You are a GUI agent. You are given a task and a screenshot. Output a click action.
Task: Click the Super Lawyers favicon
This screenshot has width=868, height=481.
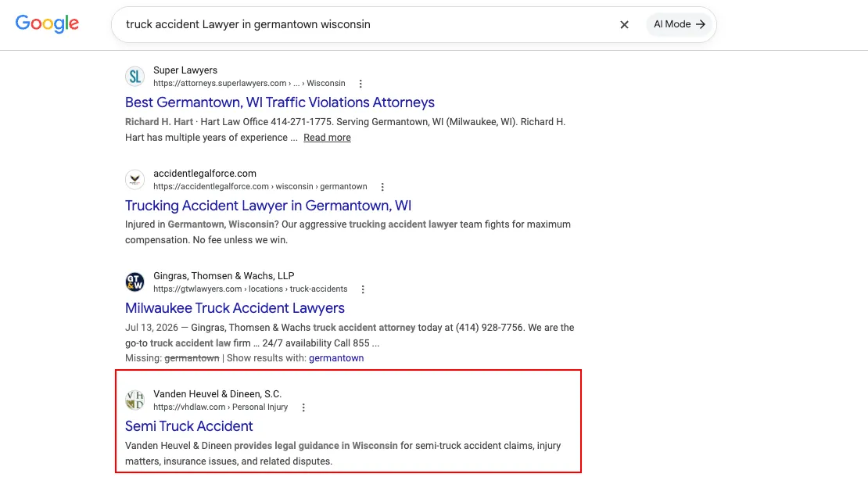tap(135, 77)
